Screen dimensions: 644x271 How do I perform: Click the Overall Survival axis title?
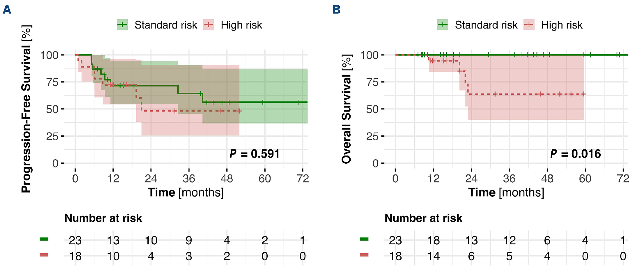pos(347,109)
